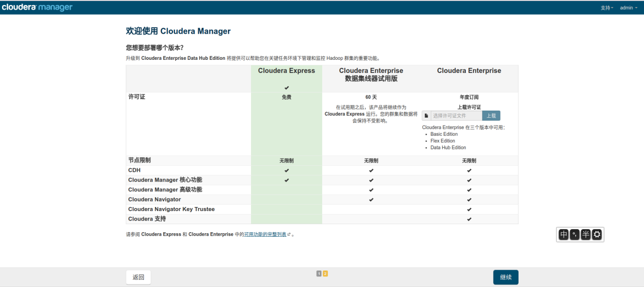This screenshot has width=644, height=287.
Task: Select Cloudera Enterprise data hub trial edition
Action: (371, 74)
